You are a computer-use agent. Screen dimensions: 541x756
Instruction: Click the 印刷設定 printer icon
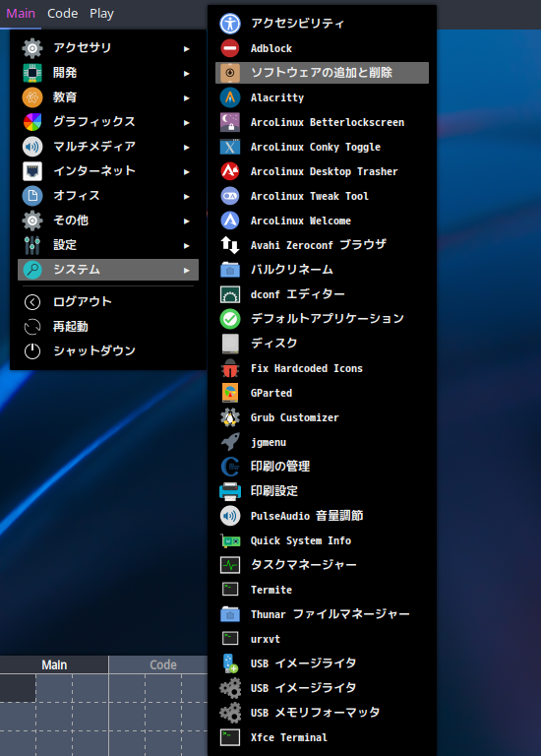(230, 491)
